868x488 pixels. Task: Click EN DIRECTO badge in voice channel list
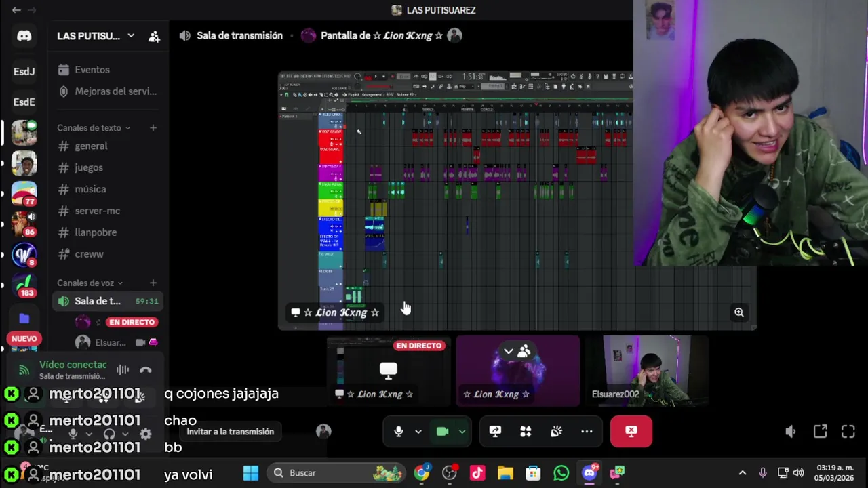pos(132,322)
